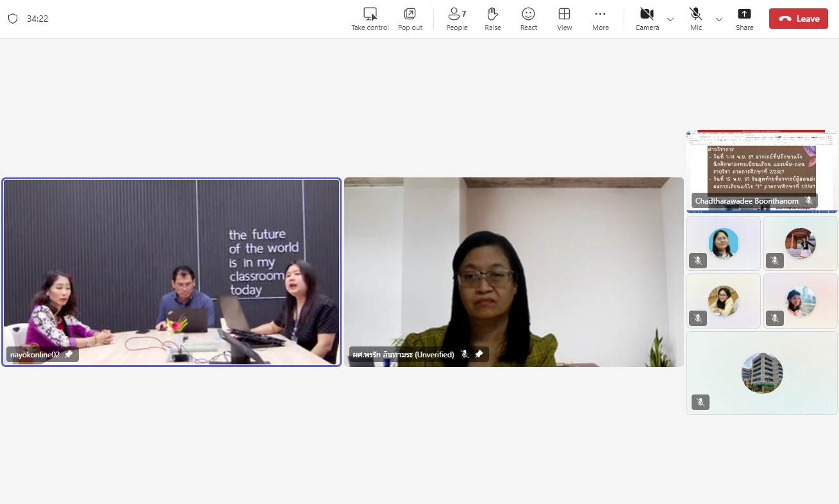This screenshot has width=839, height=504.
Task: Open the More options menu
Action: click(x=600, y=14)
